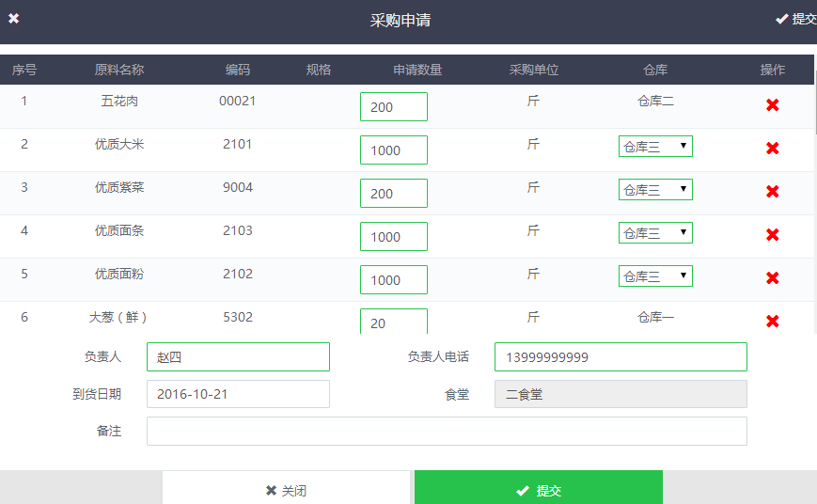Click the 备注 remarks field
The image size is (817, 504).
tap(447, 432)
